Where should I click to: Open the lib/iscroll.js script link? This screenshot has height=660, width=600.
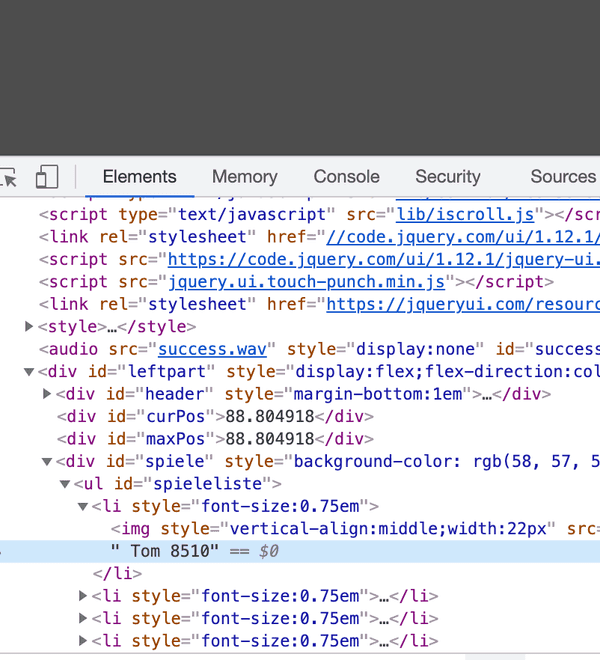(465, 214)
